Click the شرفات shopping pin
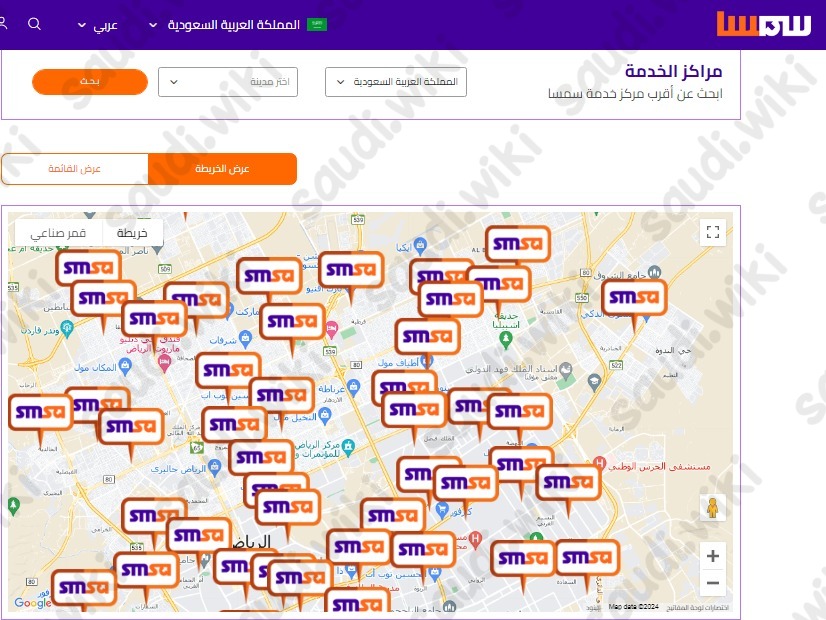 coord(245,338)
